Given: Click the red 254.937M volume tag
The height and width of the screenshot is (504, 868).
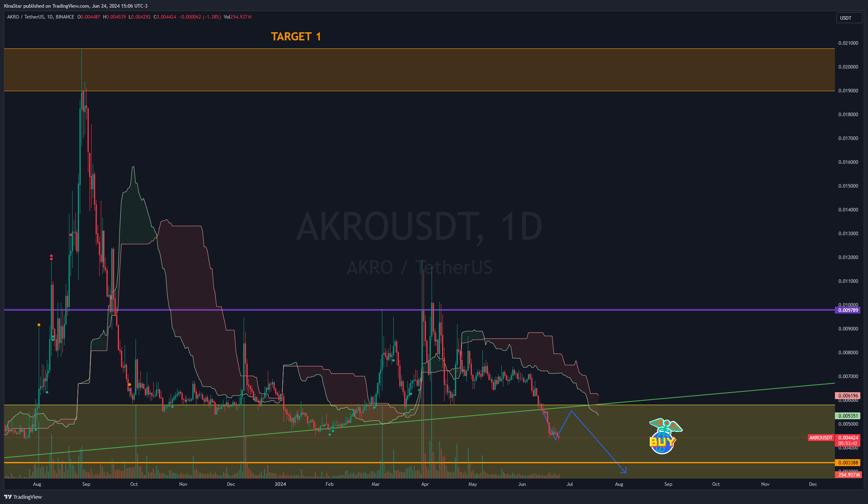Looking at the screenshot, I should [849, 475].
